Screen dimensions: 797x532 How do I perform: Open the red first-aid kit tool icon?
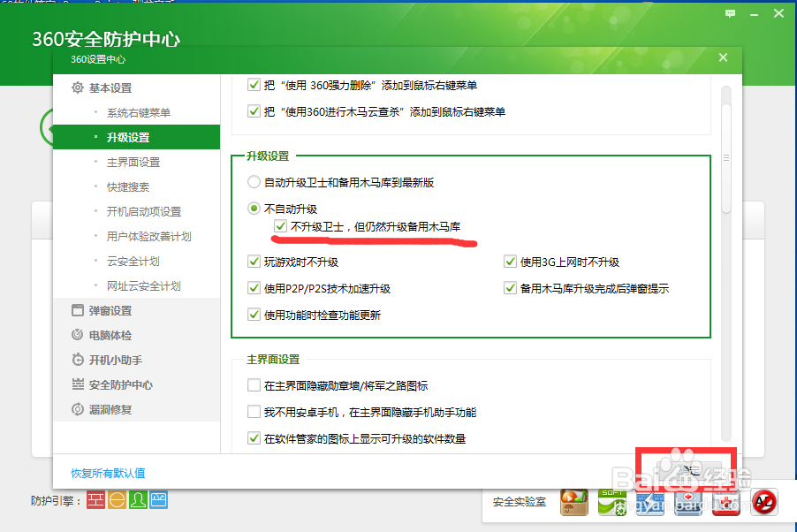point(725,504)
